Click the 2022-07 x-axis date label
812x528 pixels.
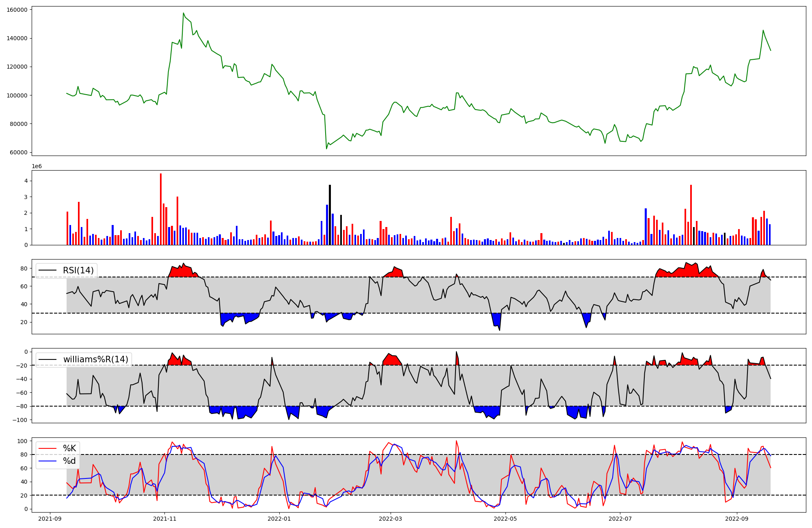pyautogui.click(x=620, y=519)
